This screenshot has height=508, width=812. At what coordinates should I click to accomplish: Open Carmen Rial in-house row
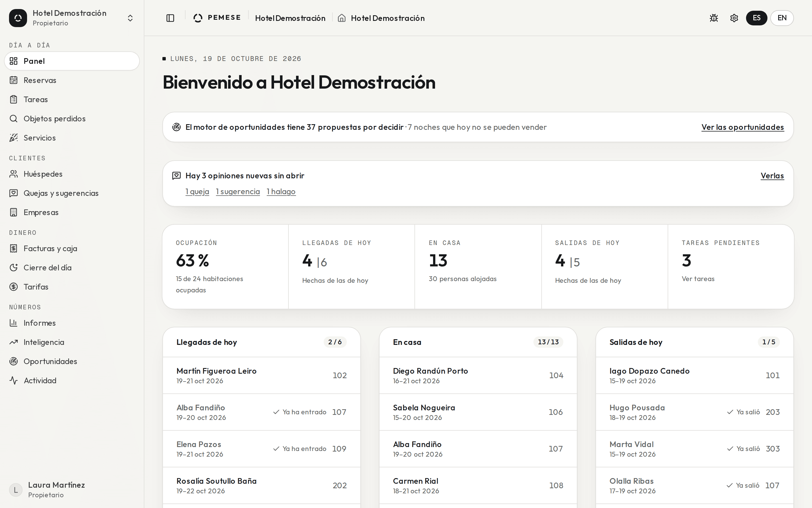(x=478, y=485)
